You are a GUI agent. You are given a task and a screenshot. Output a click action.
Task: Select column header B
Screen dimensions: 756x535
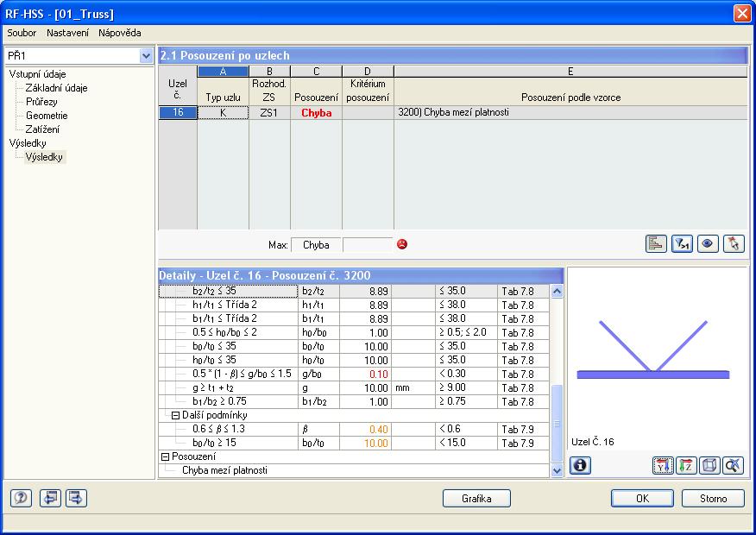pos(269,72)
